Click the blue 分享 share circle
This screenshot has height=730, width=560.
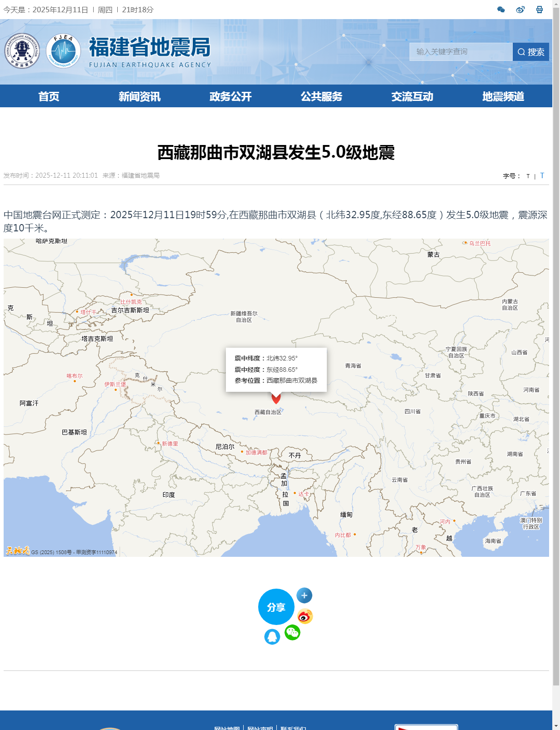coord(276,607)
